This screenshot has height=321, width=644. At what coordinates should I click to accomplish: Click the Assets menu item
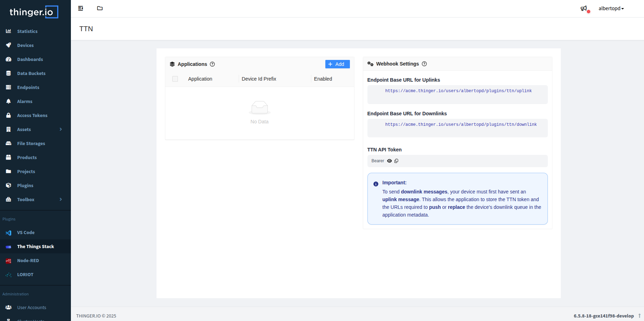point(35,129)
